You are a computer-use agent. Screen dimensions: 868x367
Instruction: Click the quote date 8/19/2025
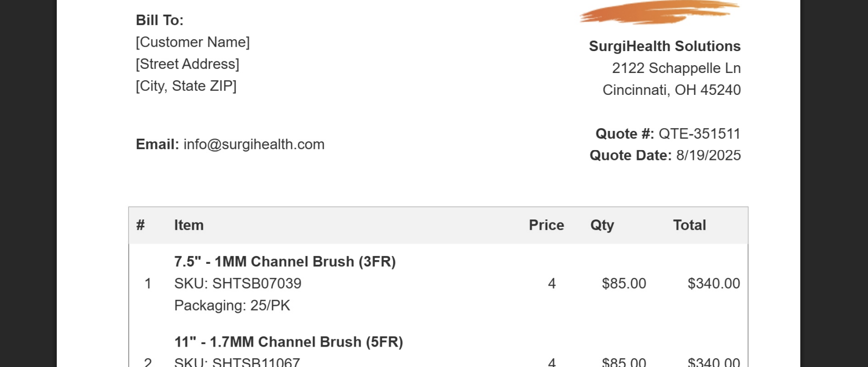tap(708, 155)
